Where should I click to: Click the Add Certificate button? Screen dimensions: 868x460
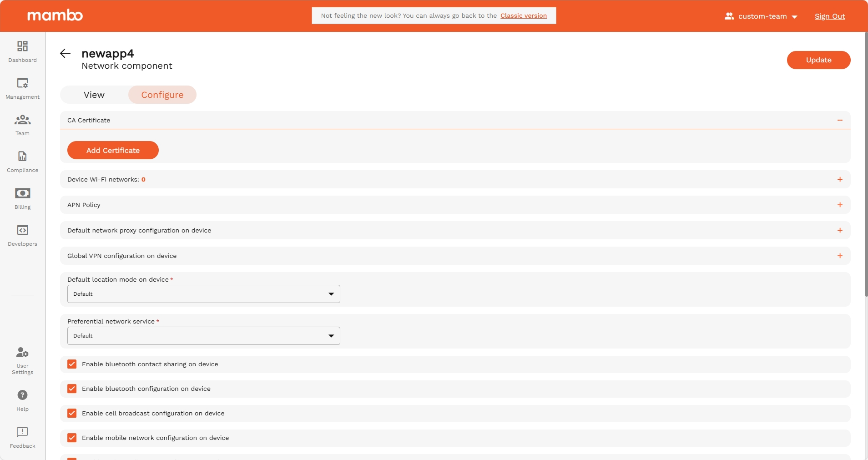(x=113, y=150)
